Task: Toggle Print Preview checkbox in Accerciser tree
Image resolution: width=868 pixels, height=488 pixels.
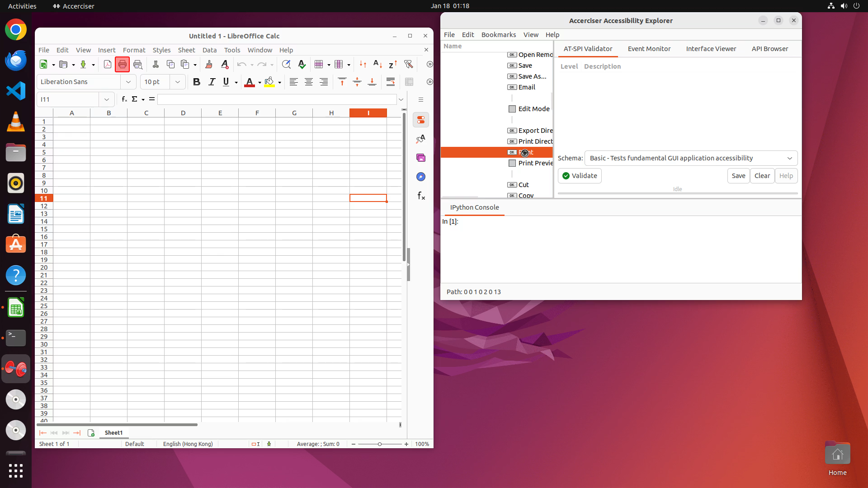Action: tap(512, 163)
